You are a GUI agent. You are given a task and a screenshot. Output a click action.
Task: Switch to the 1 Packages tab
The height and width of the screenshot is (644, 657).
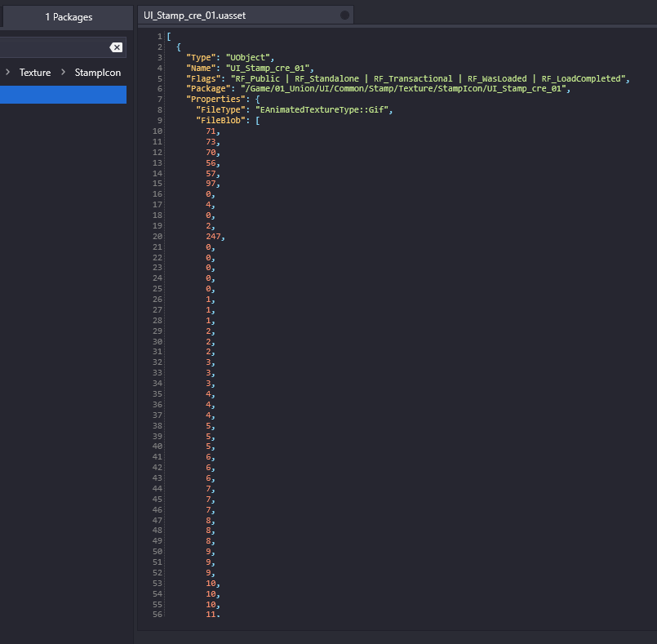[69, 17]
